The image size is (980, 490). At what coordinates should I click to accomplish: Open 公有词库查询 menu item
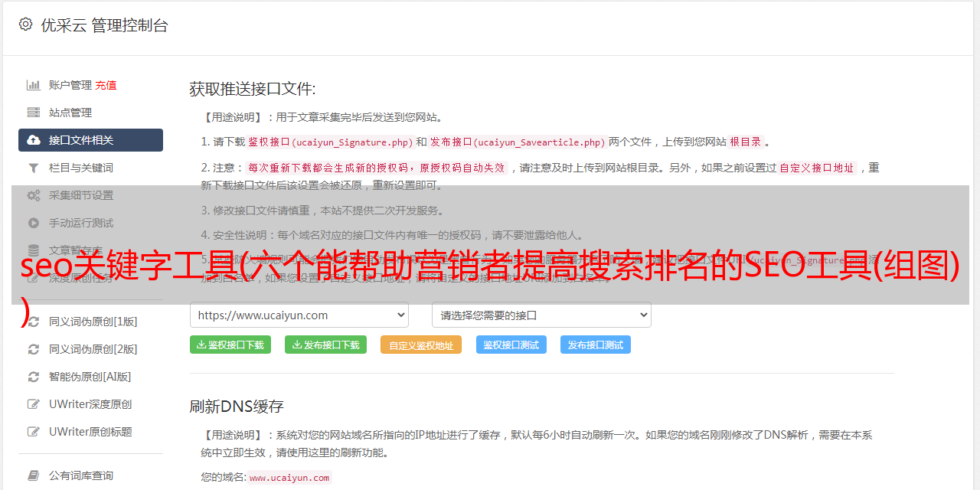point(81,475)
